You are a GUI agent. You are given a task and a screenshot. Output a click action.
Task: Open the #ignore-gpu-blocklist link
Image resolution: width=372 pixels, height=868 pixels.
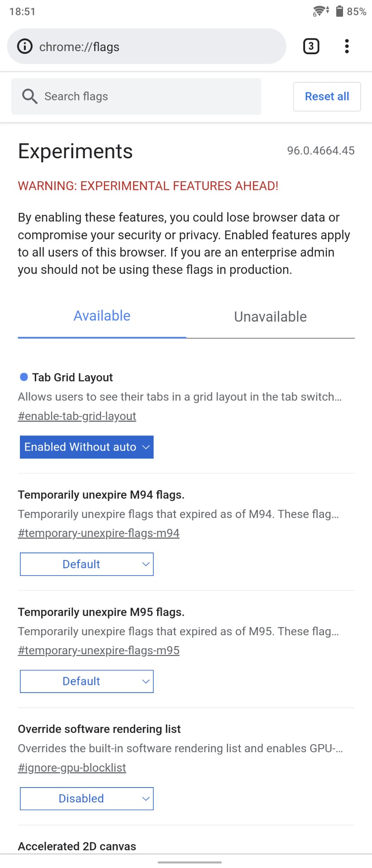tap(72, 768)
